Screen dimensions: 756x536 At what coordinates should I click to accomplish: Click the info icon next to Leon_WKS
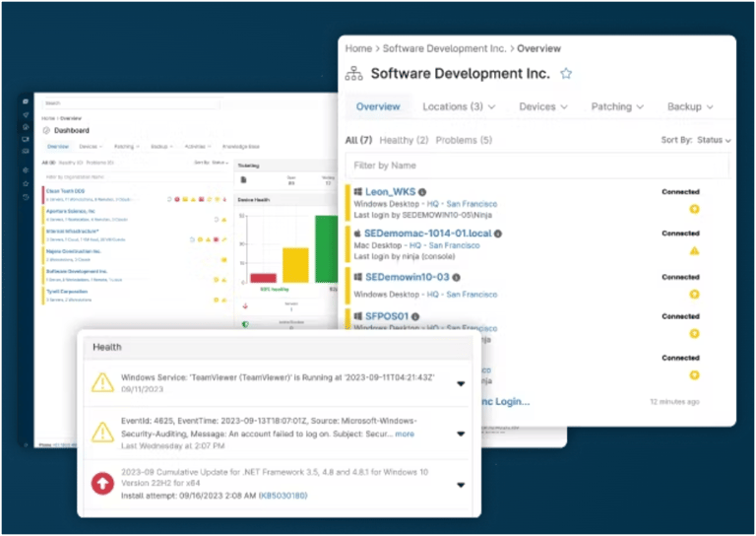tap(422, 192)
